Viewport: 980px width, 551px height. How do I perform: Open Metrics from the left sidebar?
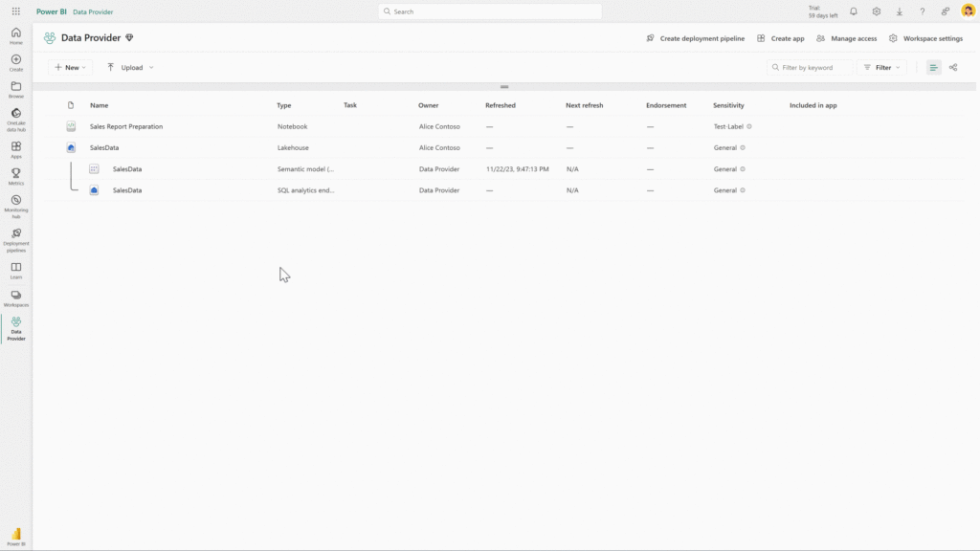click(15, 175)
